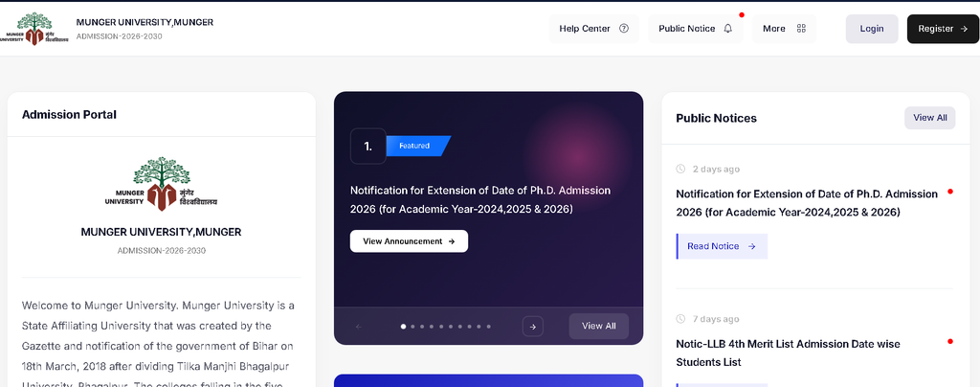980x387 pixels.
Task: Click the Register button
Action: (943, 29)
